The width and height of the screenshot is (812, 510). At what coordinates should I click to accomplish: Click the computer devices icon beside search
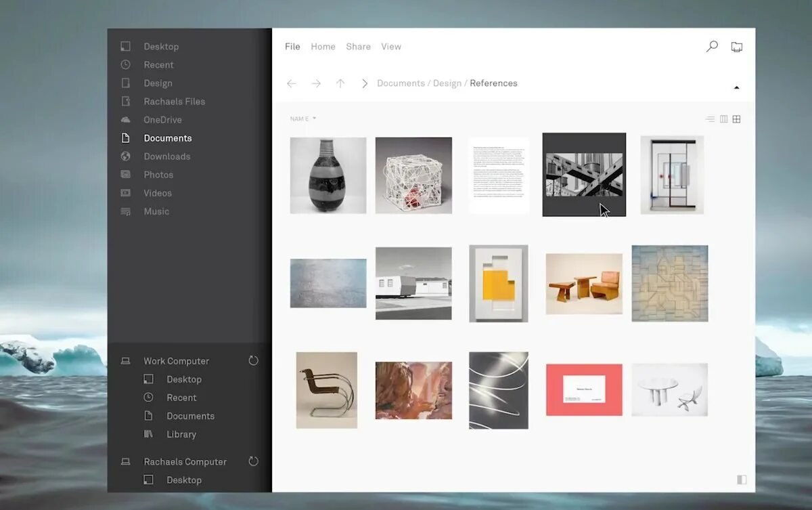click(x=737, y=47)
